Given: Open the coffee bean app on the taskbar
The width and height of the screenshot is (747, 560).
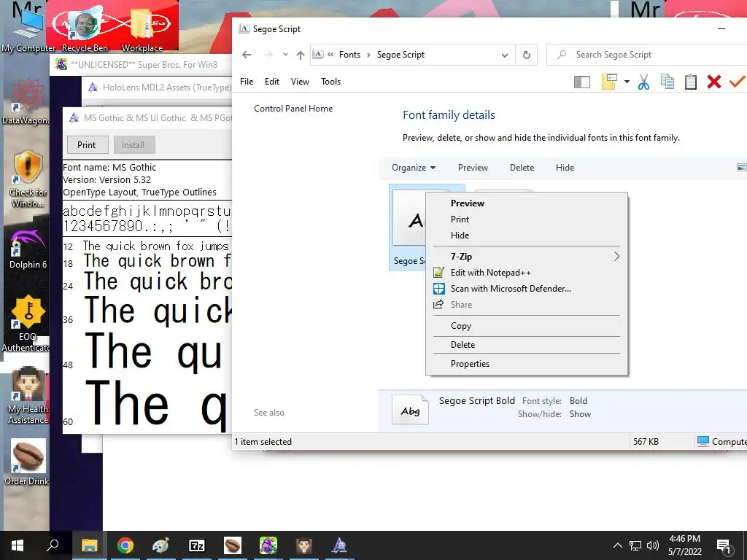Looking at the screenshot, I should coord(233,545).
